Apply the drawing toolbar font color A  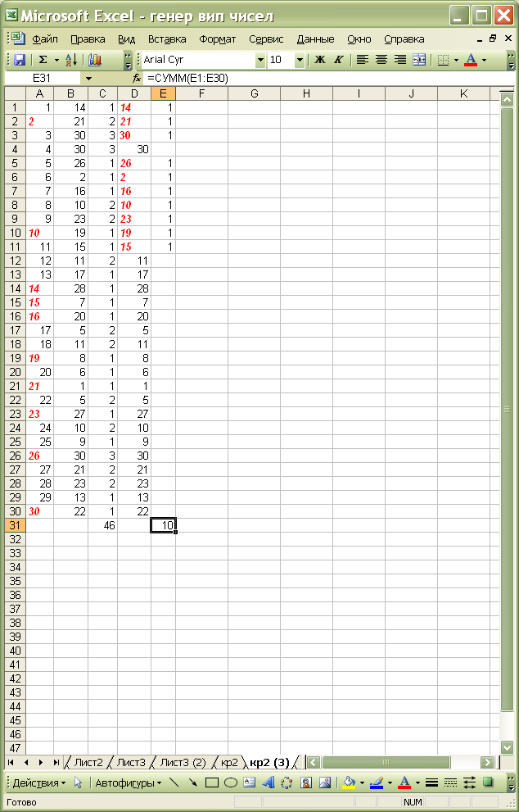tap(404, 783)
